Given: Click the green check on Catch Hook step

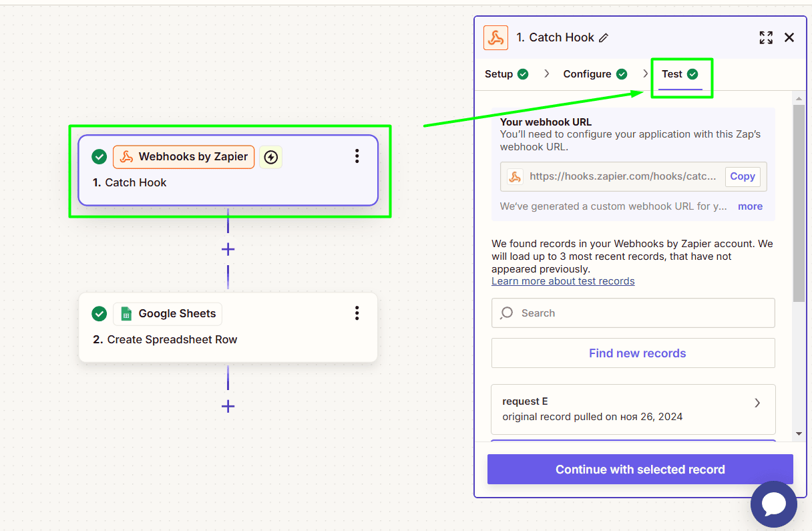Looking at the screenshot, I should (x=99, y=157).
